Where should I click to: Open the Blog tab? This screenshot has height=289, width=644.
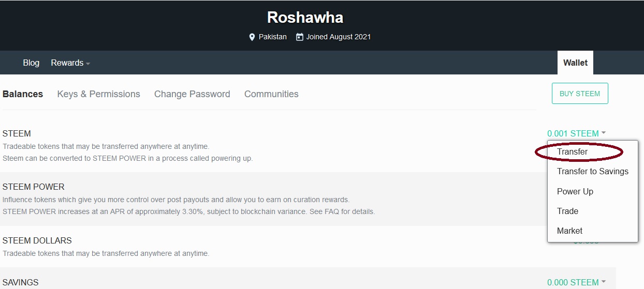[31, 63]
